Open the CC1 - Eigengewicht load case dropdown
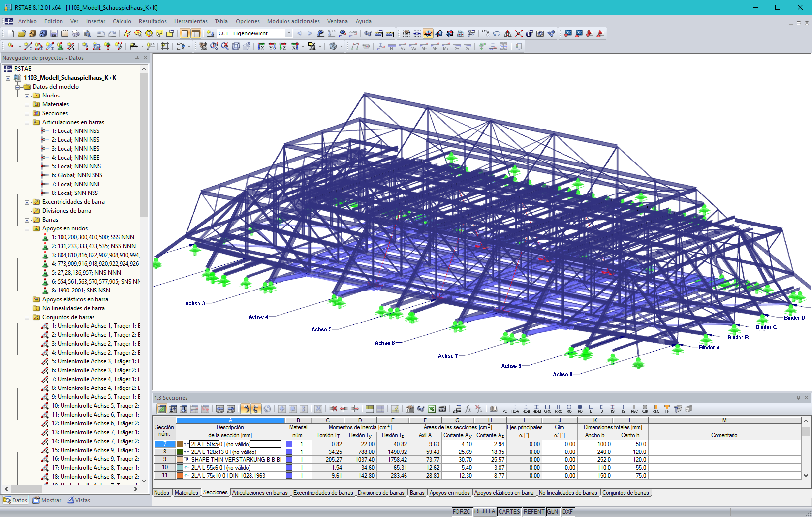 (289, 33)
